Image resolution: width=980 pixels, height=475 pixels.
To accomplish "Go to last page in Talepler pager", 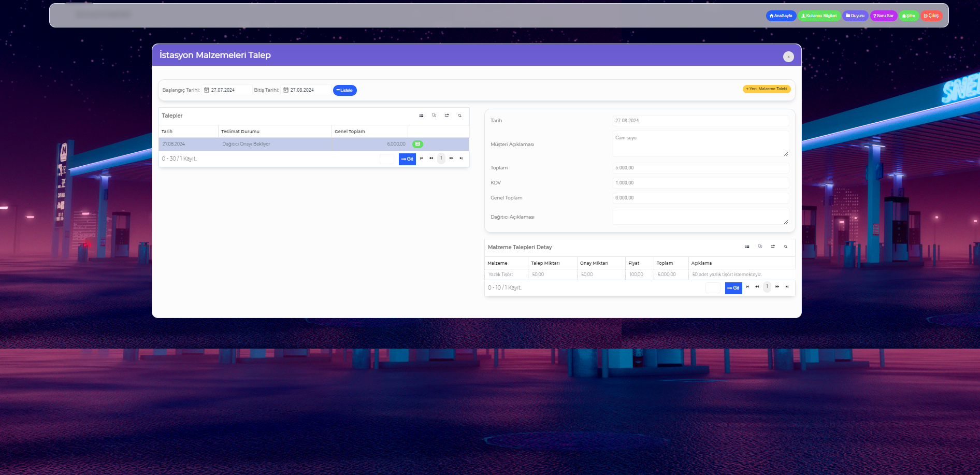I will 461,159.
